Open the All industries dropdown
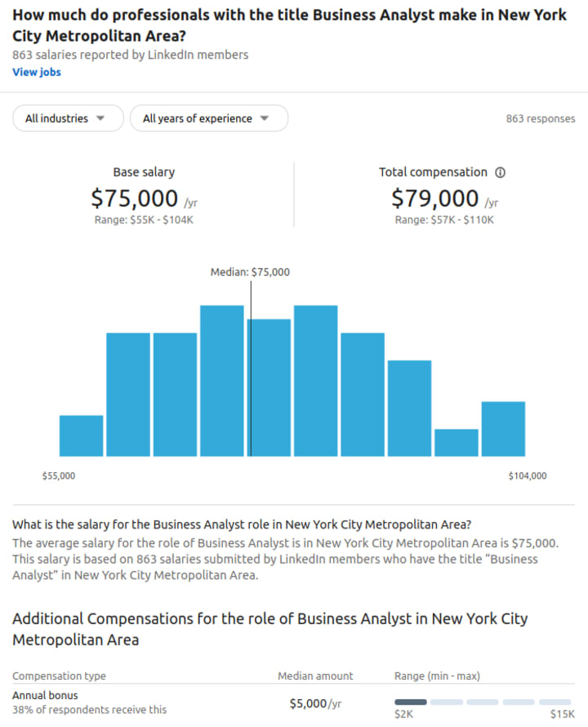Image resolution: width=588 pixels, height=727 pixels. coord(68,118)
